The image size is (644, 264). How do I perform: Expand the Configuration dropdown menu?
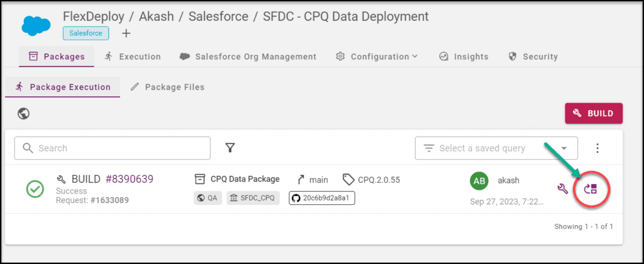click(377, 57)
